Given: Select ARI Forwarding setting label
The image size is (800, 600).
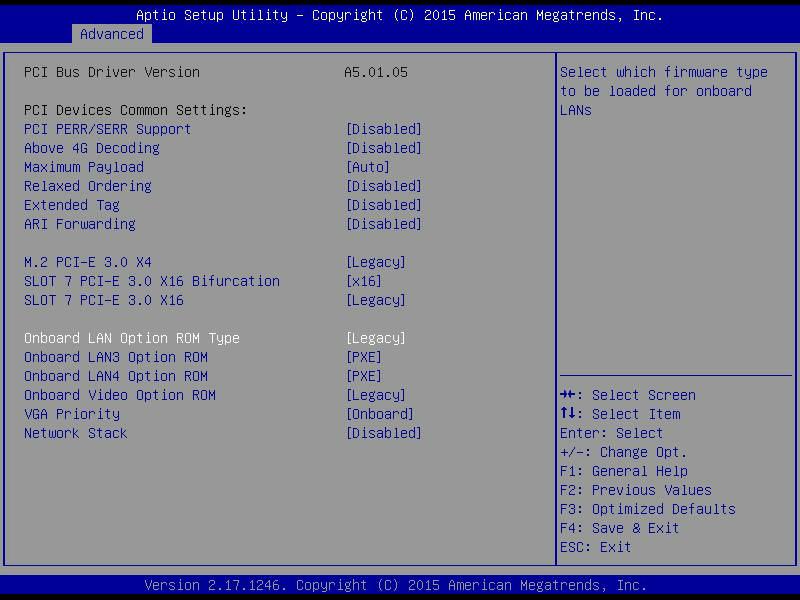Looking at the screenshot, I should click(x=79, y=224).
